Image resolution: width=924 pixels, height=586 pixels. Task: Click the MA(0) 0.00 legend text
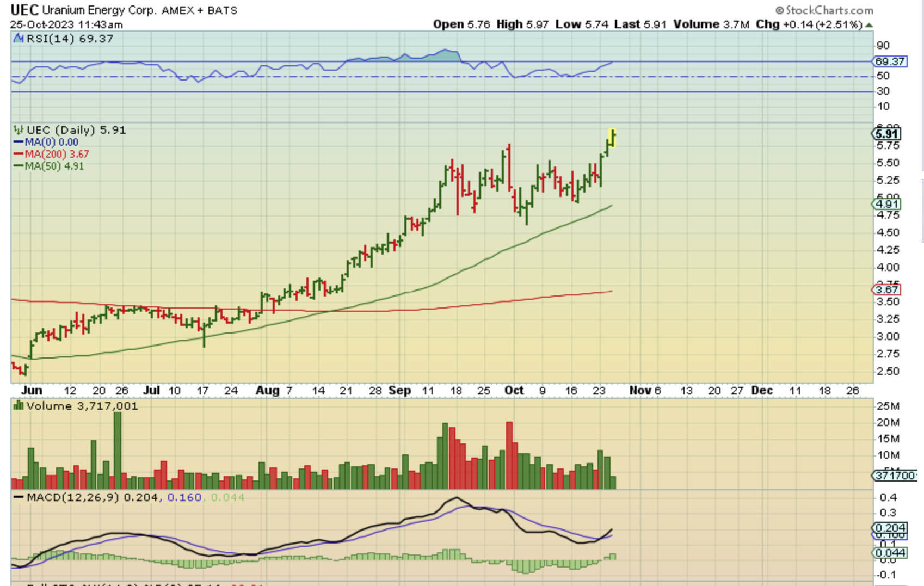coord(51,143)
